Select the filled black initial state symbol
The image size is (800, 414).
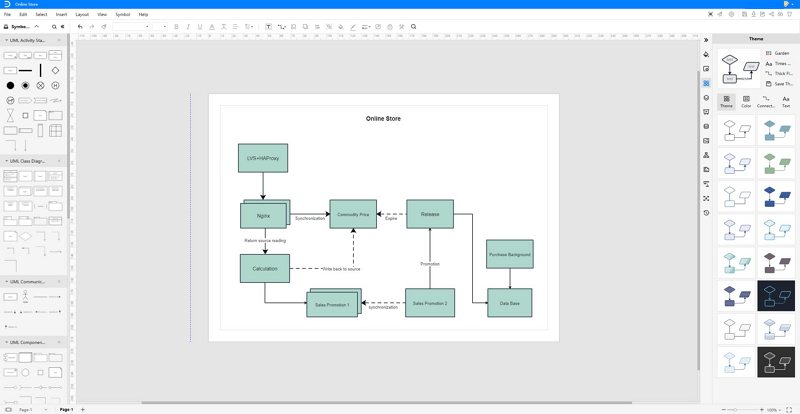pos(10,86)
